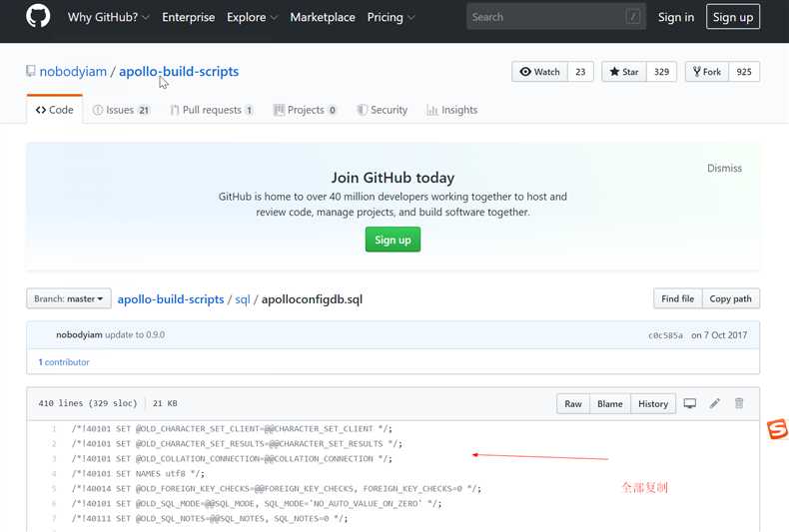Open the Security tab

point(383,110)
